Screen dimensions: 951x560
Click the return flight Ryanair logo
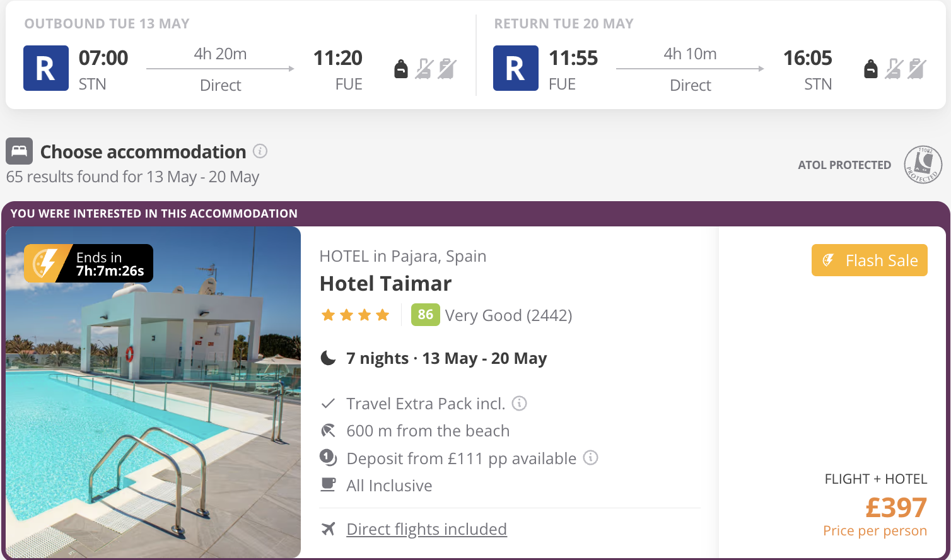pos(516,68)
